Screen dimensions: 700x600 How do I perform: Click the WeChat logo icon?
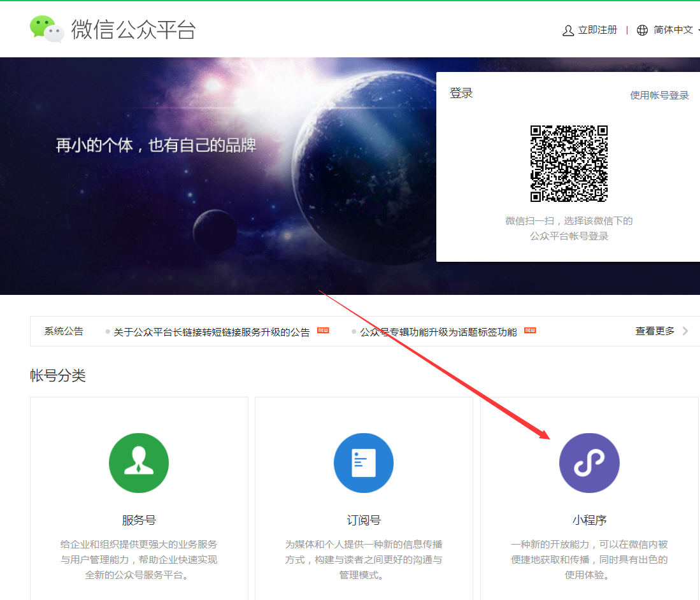click(46, 29)
